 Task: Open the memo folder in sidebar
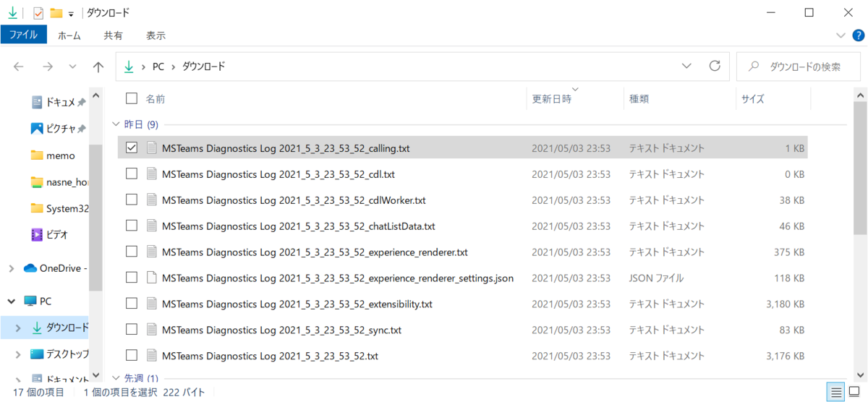(53, 155)
